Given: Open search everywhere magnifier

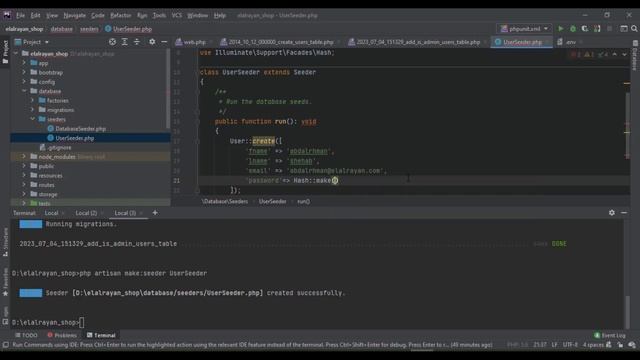Looking at the screenshot, I should pyautogui.click(x=634, y=29).
